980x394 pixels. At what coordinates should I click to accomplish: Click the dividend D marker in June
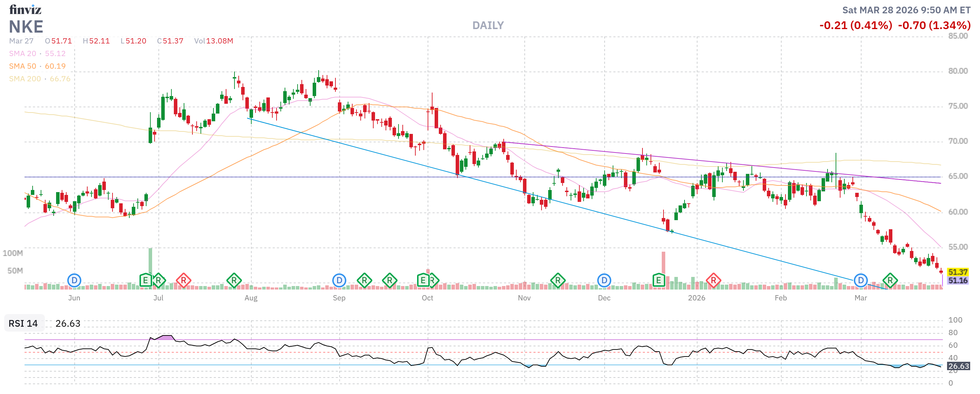click(74, 281)
